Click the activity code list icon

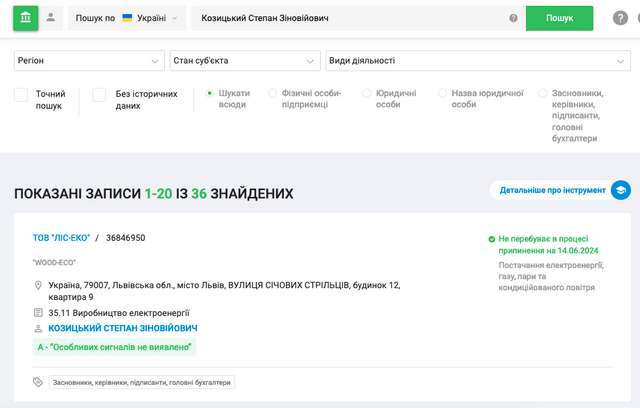pos(38,313)
